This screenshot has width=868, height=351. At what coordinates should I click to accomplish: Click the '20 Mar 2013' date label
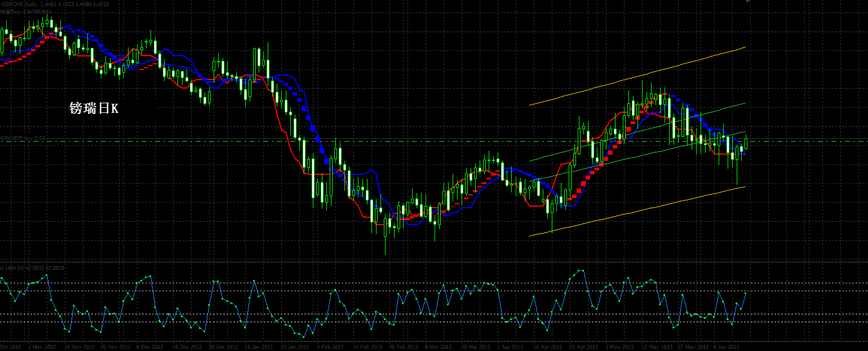coord(476,347)
